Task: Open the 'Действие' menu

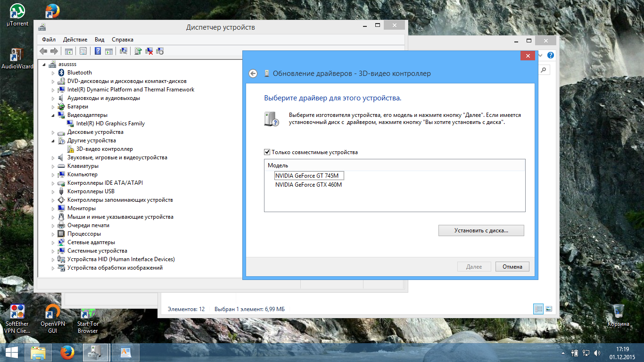Action: click(75, 40)
